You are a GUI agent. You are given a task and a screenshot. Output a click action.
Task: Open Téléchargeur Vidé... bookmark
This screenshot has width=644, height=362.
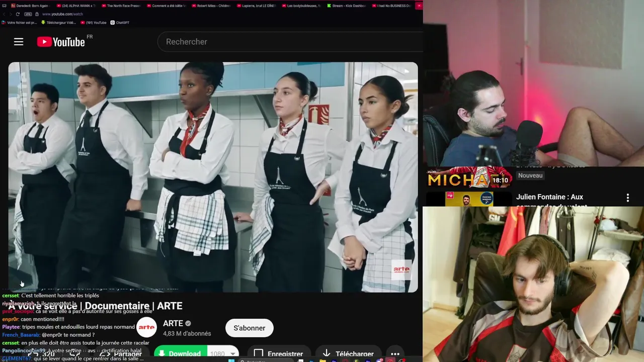pyautogui.click(x=58, y=23)
